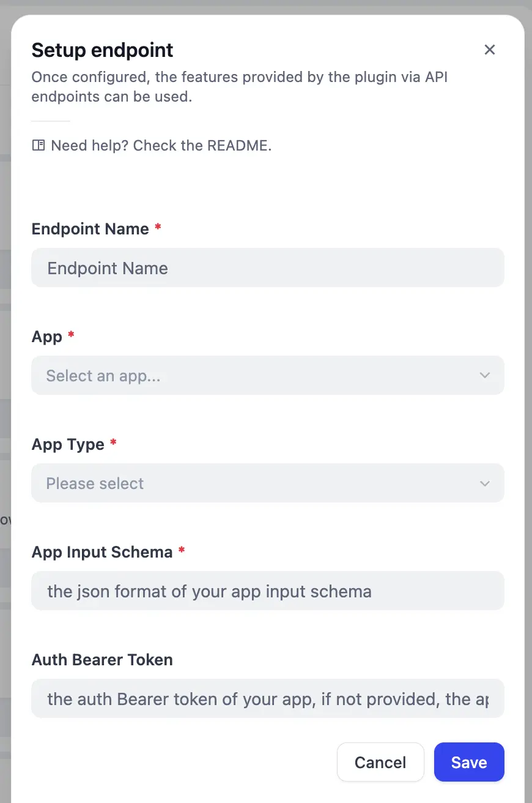Click into the App Input Schema field
Image resolution: width=532 pixels, height=803 pixels.
click(267, 591)
